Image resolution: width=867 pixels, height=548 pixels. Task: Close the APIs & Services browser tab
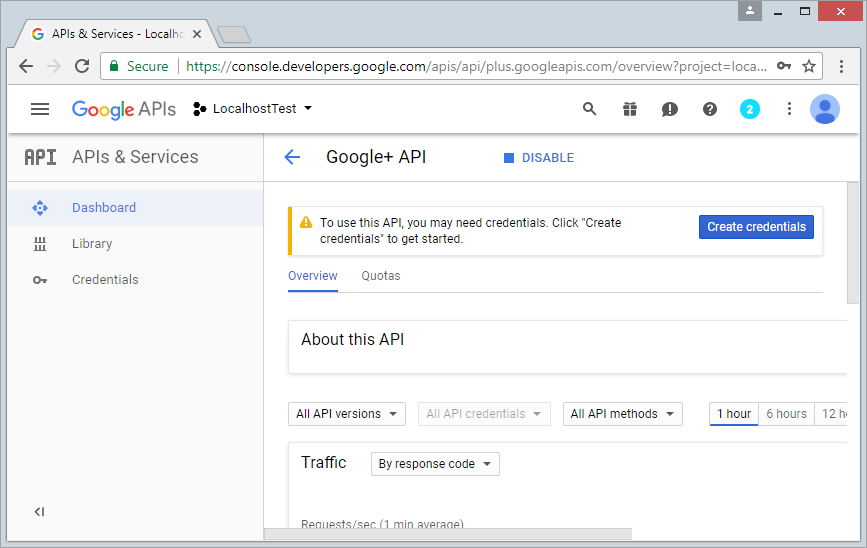(197, 34)
